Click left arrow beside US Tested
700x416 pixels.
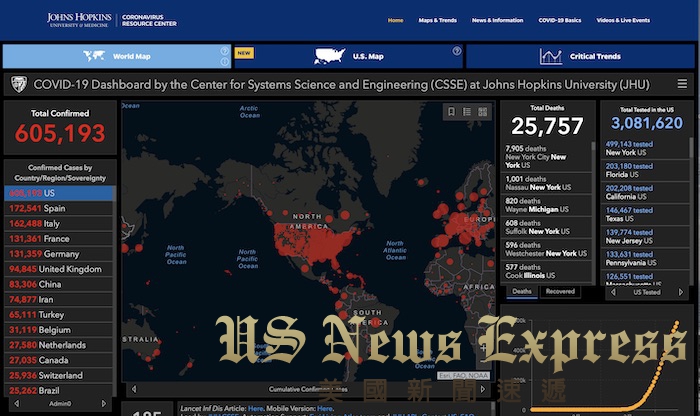tap(613, 292)
